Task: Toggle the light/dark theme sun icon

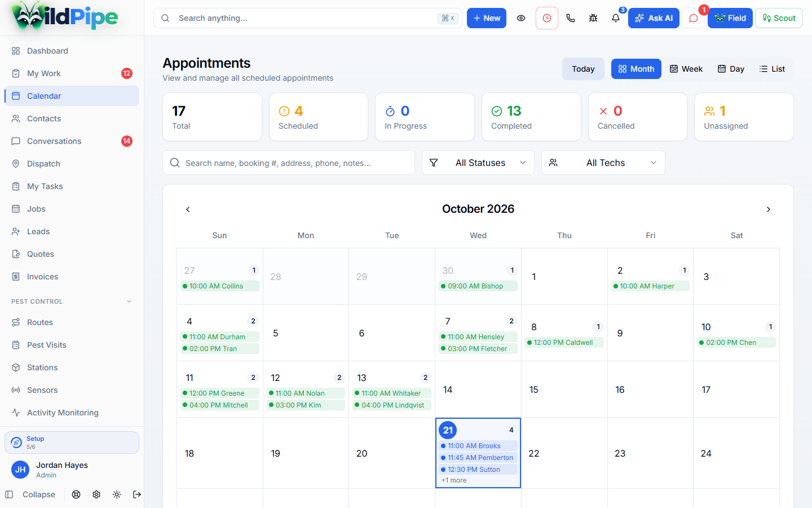Action: tap(117, 494)
